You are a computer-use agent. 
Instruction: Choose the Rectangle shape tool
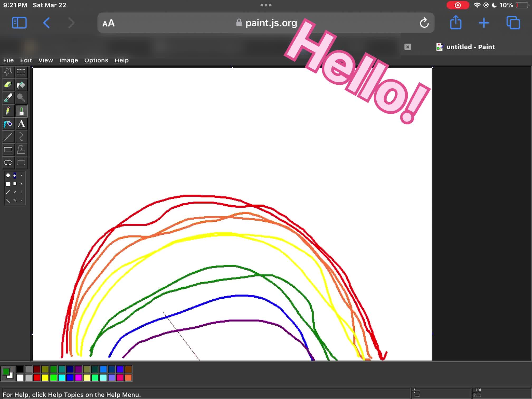[x=8, y=150]
